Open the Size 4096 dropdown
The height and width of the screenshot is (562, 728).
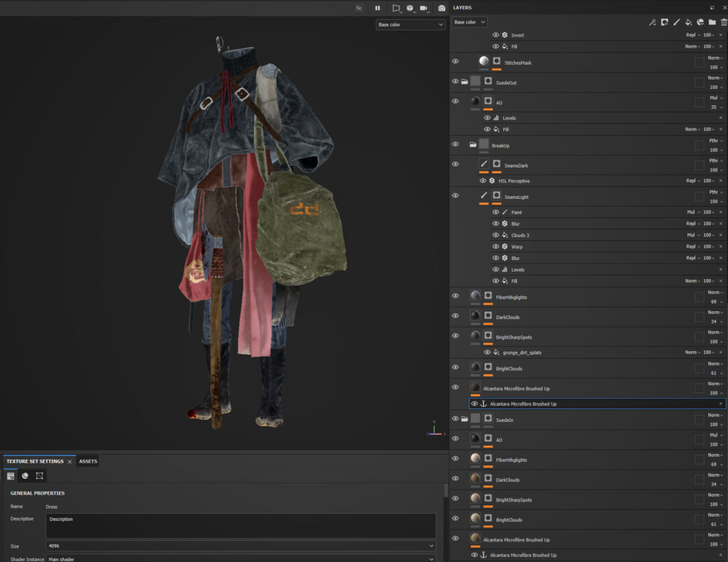(x=240, y=546)
